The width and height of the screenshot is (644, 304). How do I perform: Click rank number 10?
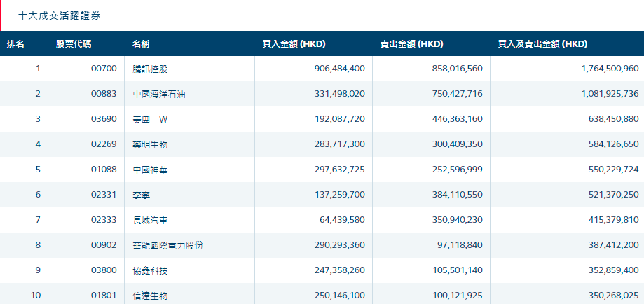click(x=36, y=296)
